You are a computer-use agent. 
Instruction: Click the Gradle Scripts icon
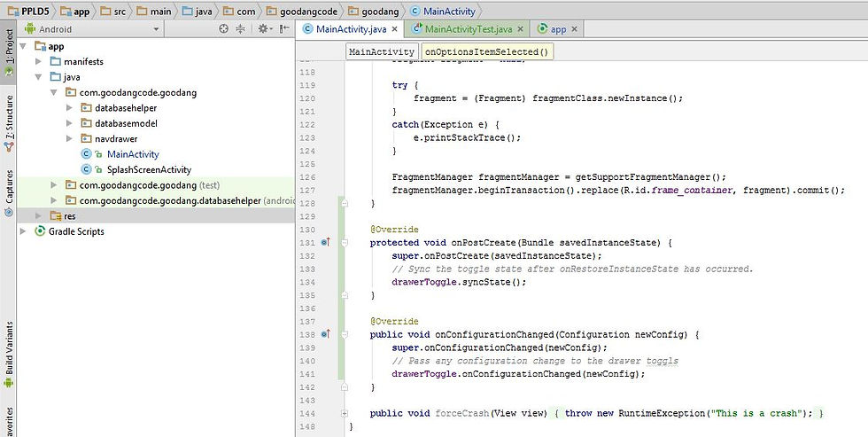[40, 231]
